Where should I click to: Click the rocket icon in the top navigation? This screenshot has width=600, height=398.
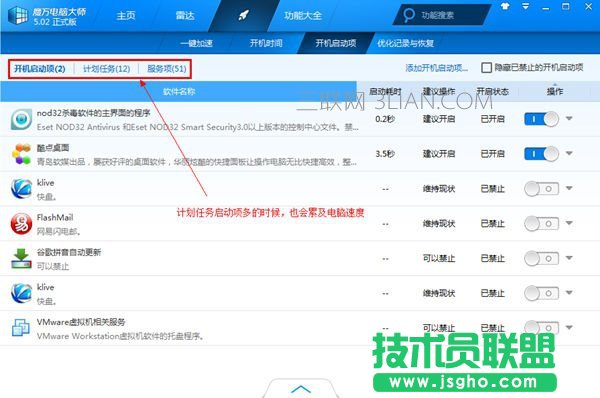pyautogui.click(x=243, y=15)
